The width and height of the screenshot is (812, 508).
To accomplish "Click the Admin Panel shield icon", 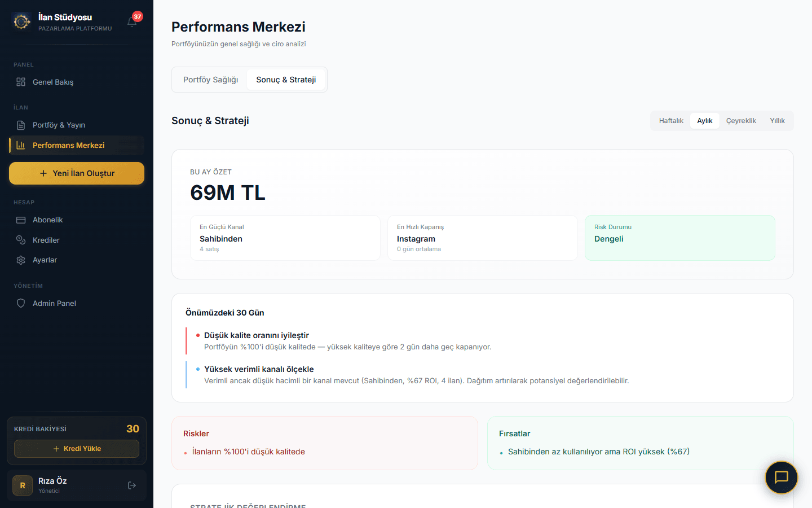I will click(x=21, y=303).
